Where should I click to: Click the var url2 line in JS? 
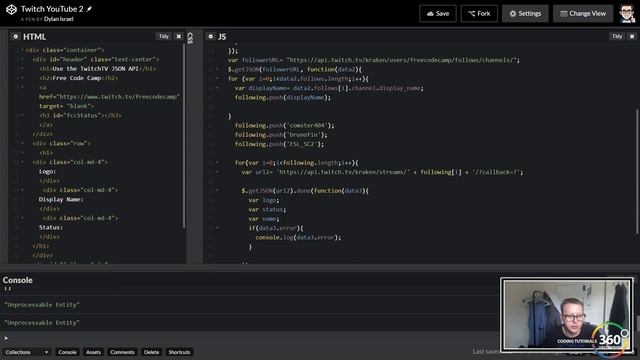point(382,172)
